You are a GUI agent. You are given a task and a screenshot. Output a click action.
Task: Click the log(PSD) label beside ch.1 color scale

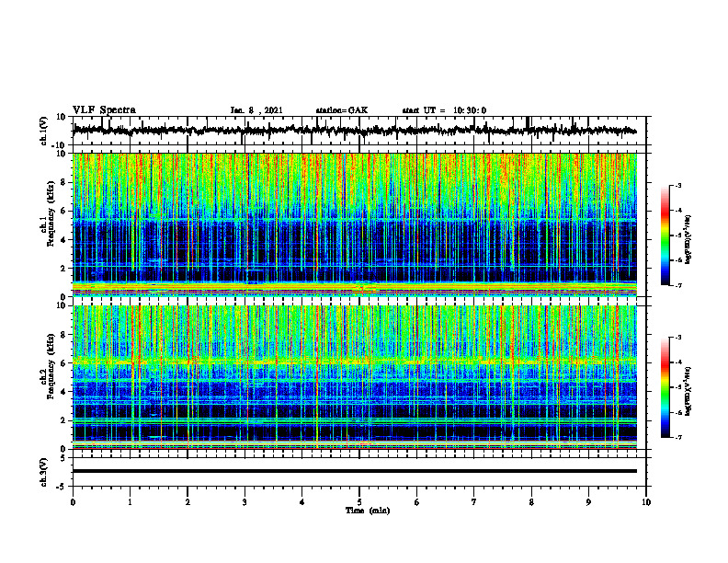[x=688, y=239]
